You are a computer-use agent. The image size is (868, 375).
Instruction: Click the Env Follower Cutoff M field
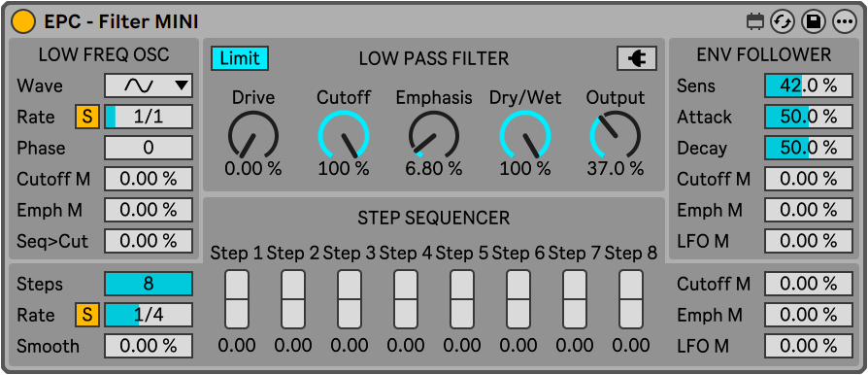[x=808, y=179]
